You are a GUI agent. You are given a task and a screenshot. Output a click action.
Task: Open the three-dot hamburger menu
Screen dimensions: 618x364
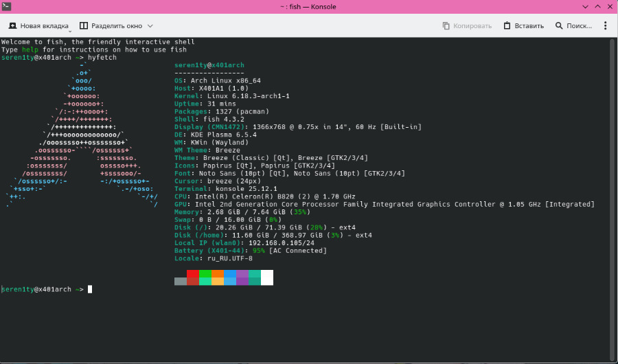coord(605,26)
